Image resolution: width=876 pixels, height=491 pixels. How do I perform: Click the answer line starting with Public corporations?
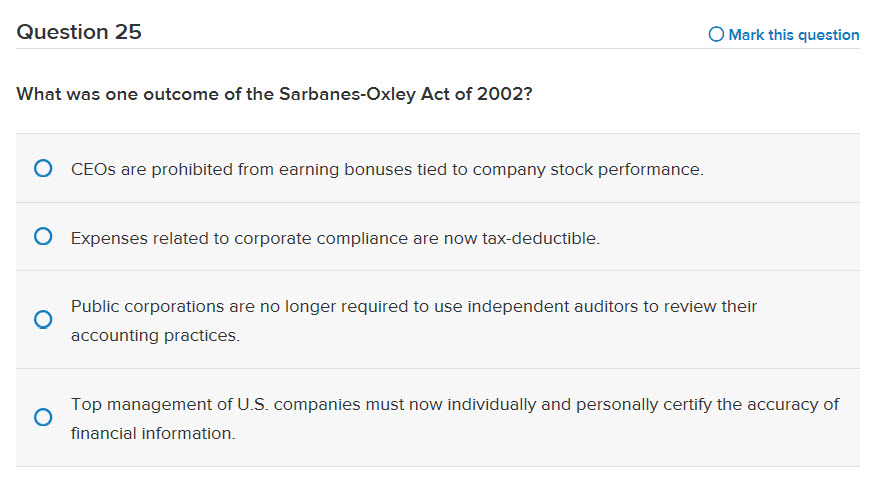point(414,306)
